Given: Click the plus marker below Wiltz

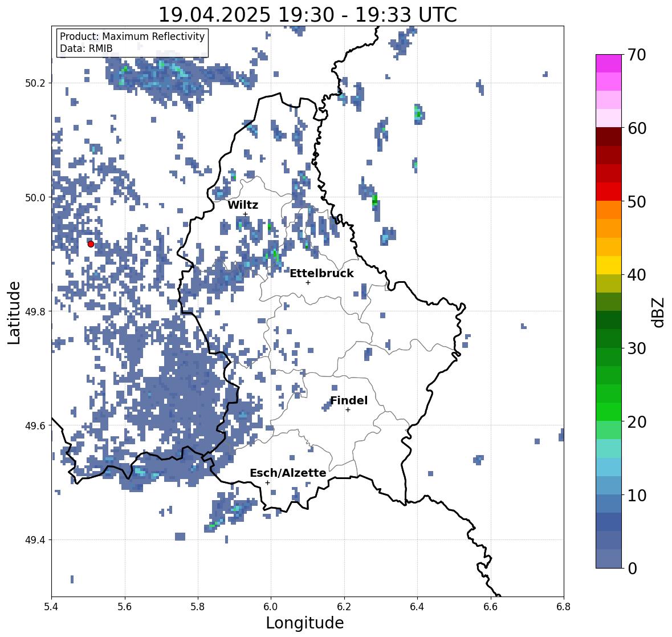Looking at the screenshot, I should click(x=245, y=214).
